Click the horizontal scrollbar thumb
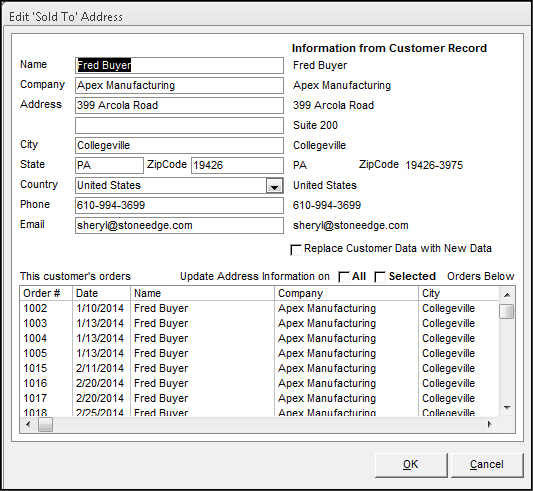This screenshot has width=533, height=491. pos(45,424)
